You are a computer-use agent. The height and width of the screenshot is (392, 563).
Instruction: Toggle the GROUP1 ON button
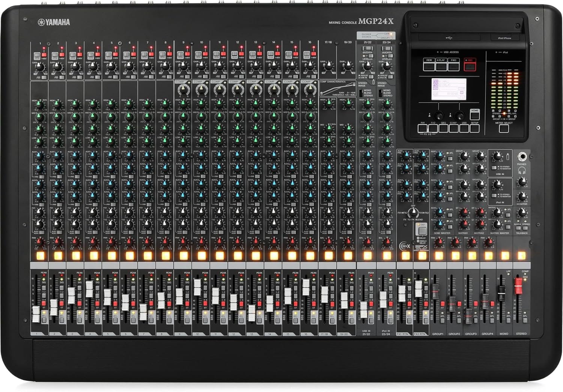pos(438,256)
